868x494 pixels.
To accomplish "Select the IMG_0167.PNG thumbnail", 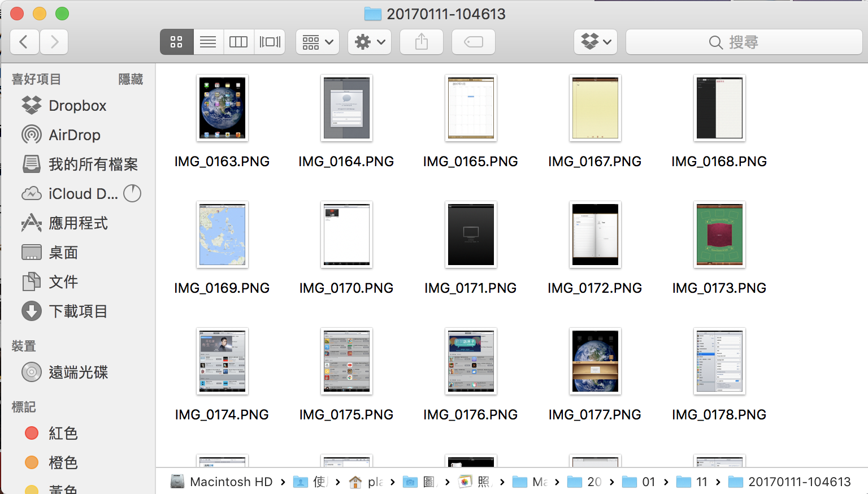I will 595,108.
